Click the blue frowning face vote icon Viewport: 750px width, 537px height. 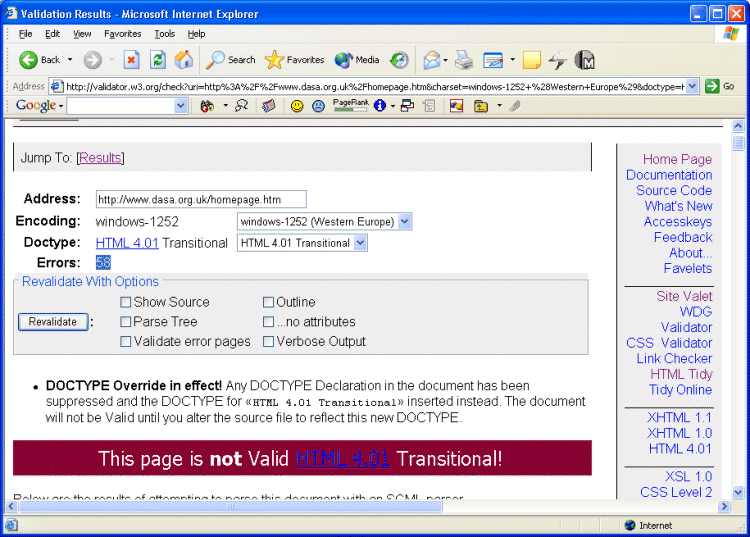pyautogui.click(x=318, y=106)
